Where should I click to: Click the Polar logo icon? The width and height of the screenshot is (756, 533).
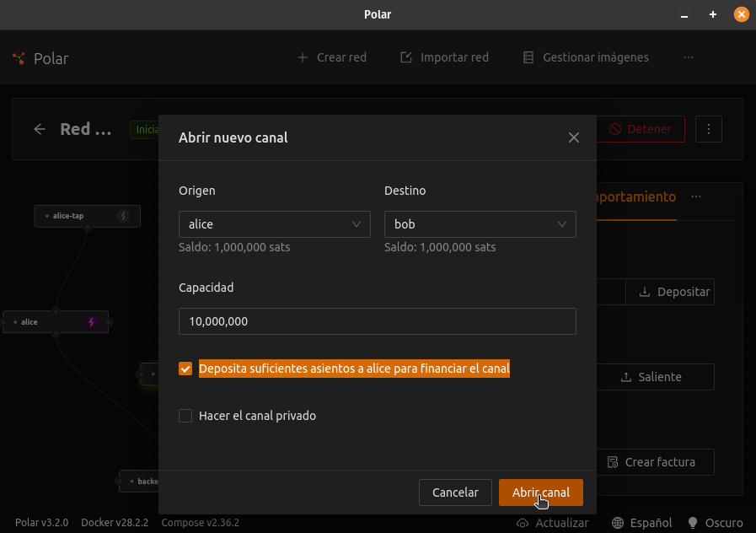click(19, 58)
